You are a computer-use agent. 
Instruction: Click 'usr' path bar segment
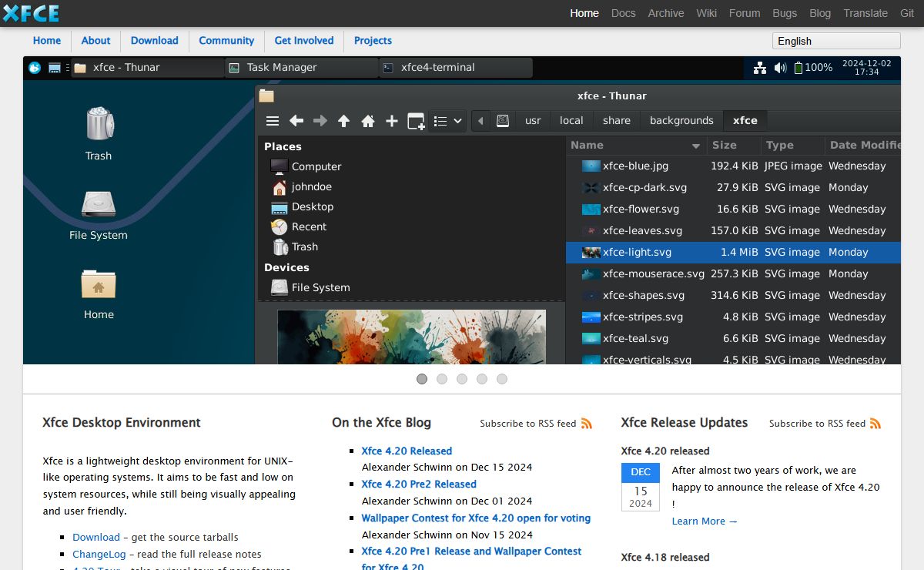click(533, 121)
